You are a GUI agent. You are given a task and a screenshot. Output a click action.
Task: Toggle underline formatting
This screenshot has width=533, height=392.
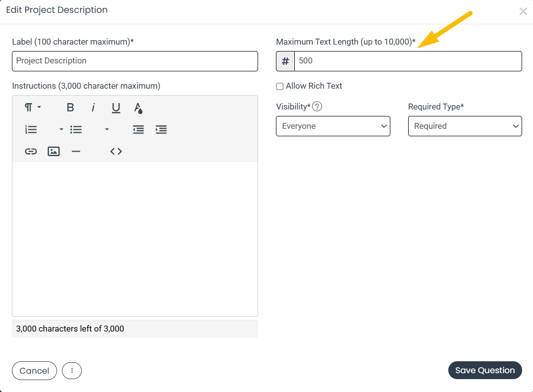116,108
